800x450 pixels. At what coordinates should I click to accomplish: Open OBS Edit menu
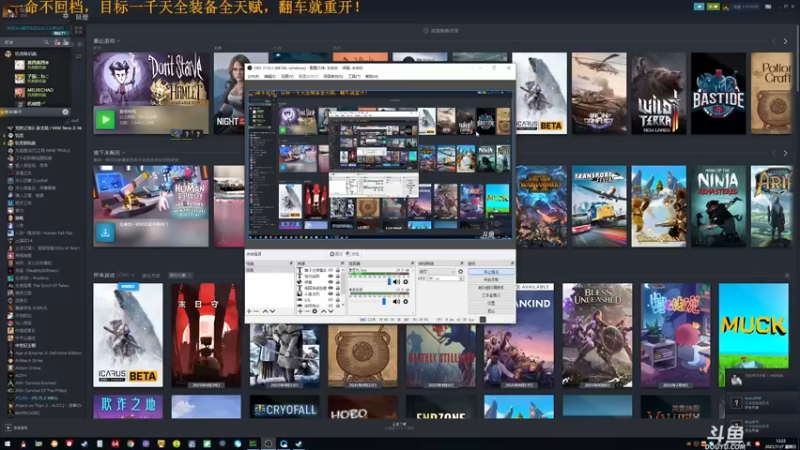click(x=270, y=77)
